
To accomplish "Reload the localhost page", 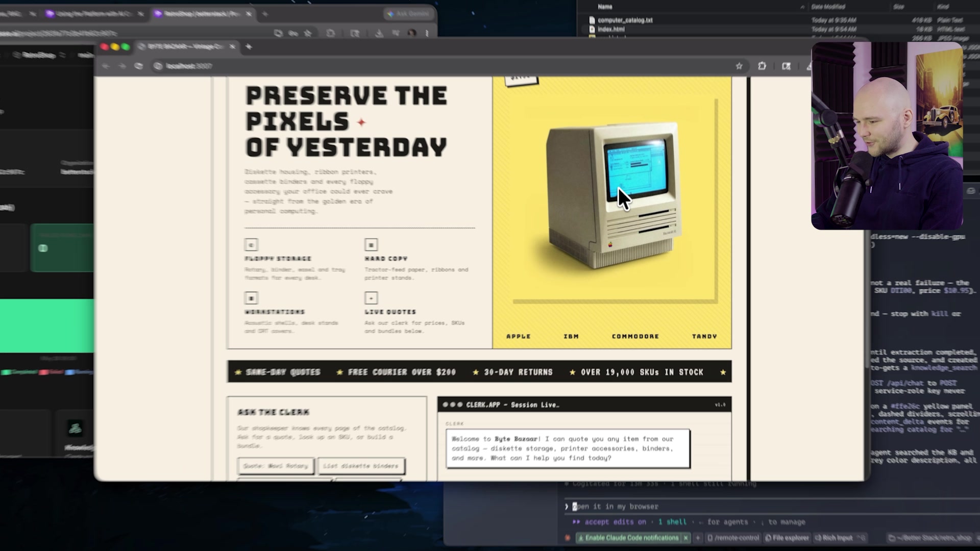I will [138, 66].
